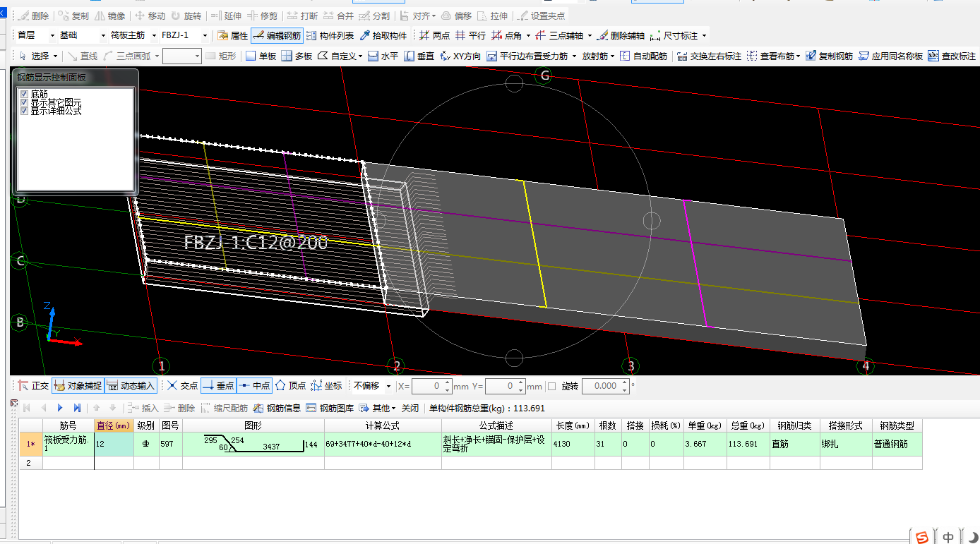
Task: Toggle 正交 orthogonal mode
Action: pos(33,386)
